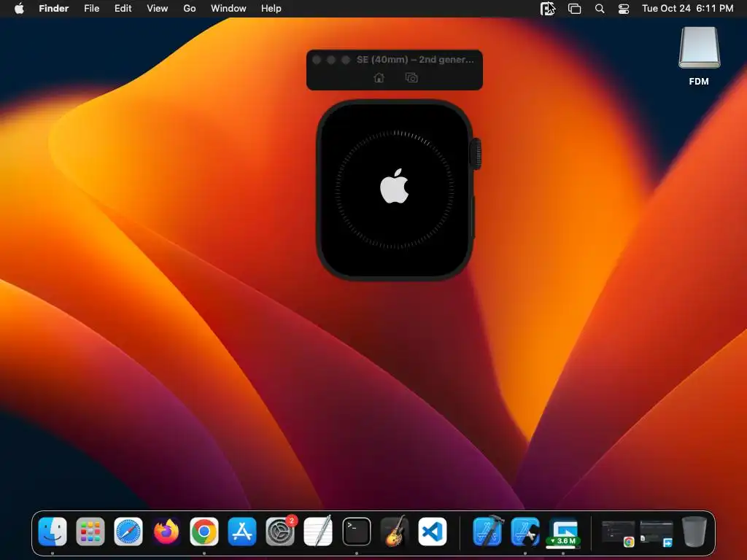This screenshot has width=747, height=560.
Task: Launch Visual Studio Code from the Dock
Action: 433,531
